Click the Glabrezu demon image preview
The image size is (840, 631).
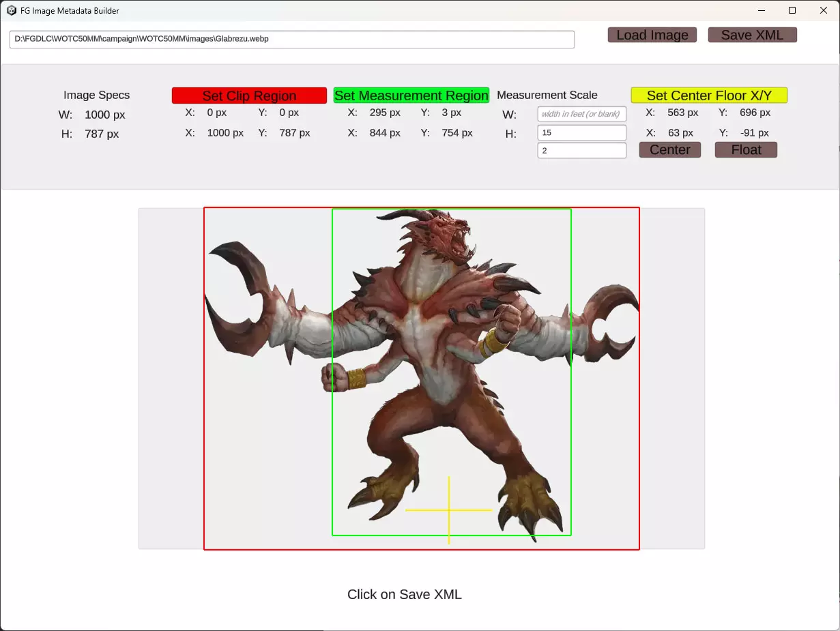tap(422, 379)
